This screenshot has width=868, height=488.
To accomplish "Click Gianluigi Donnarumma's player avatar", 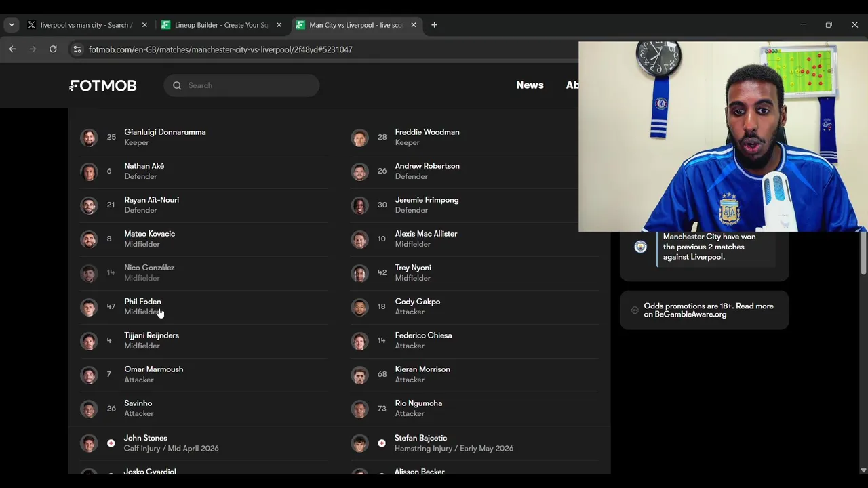I will pyautogui.click(x=89, y=138).
